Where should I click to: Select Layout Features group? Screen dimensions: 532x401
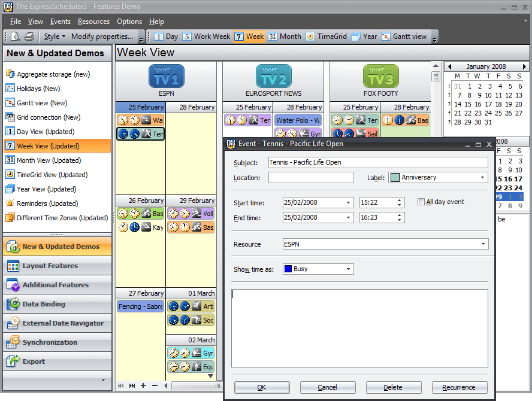tap(57, 266)
